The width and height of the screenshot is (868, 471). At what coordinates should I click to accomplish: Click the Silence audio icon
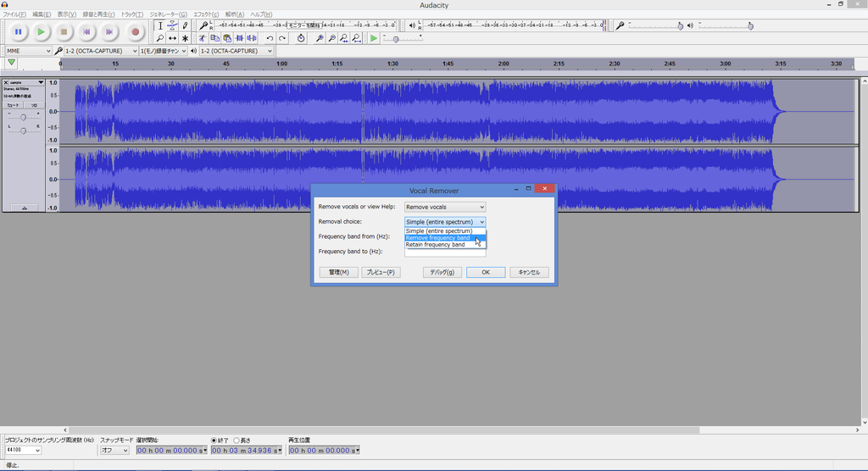pos(251,38)
